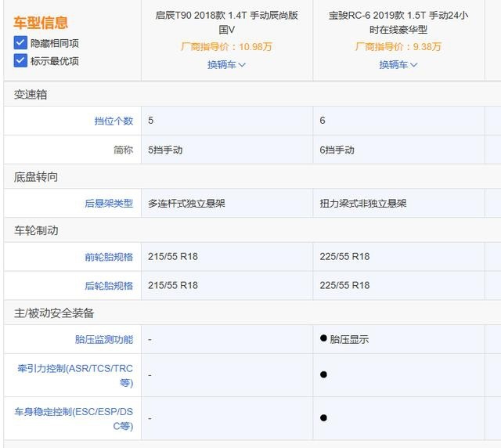Select the 厂商指导价：10.98万 price text
The image size is (501, 448).
click(x=226, y=47)
